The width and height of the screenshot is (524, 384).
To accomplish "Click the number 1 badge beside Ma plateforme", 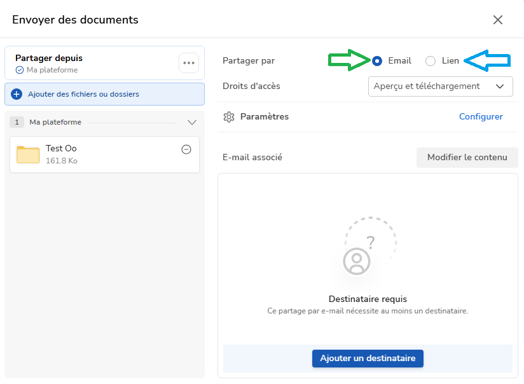I will coord(17,122).
